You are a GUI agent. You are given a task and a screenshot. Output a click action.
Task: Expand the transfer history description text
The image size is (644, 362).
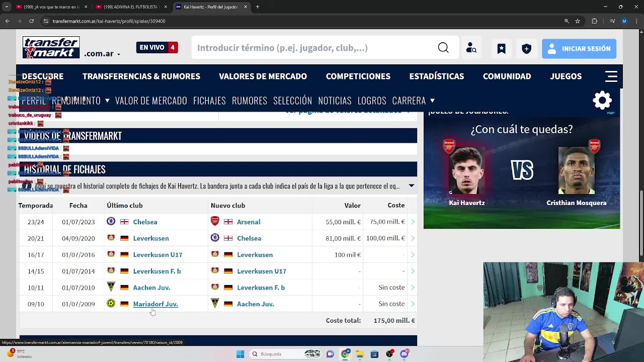pyautogui.click(x=412, y=186)
